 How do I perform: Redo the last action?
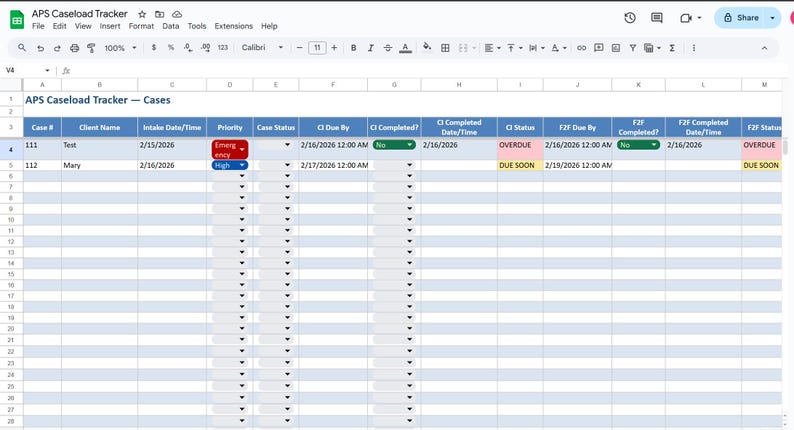[57, 48]
